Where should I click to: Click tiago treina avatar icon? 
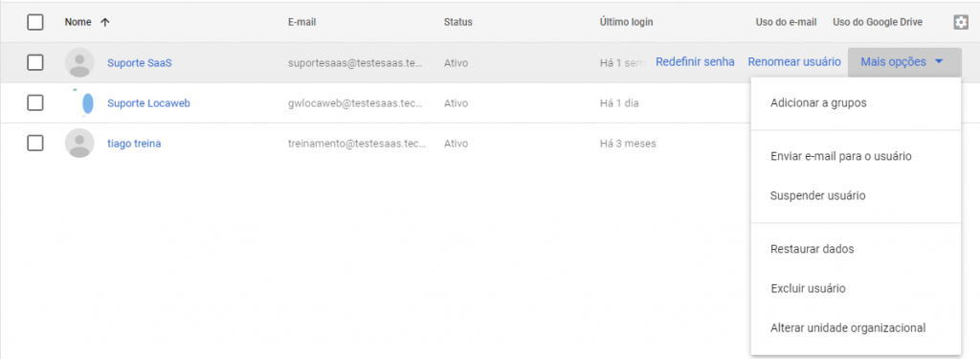point(79,144)
